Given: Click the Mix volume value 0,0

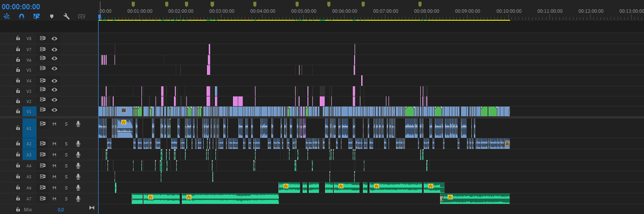Looking at the screenshot, I should click(61, 209).
